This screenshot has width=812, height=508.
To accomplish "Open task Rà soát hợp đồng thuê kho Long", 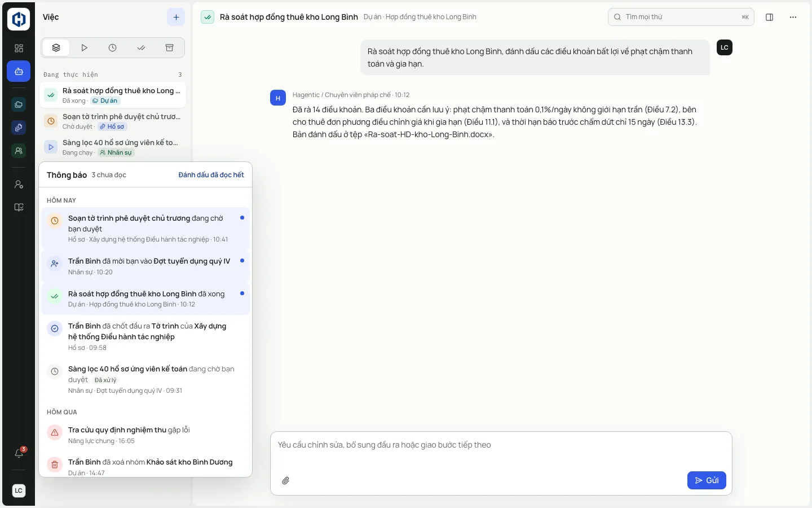I will point(113,95).
